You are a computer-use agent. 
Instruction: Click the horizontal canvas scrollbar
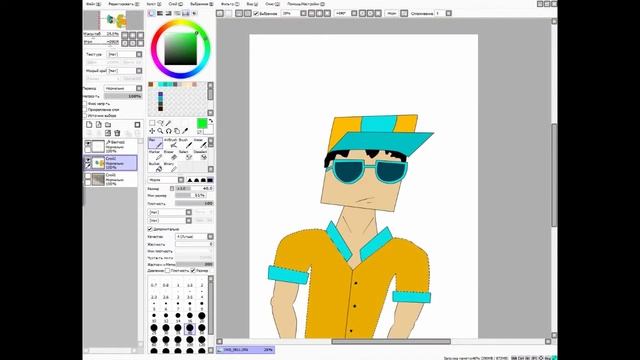pyautogui.click(x=391, y=341)
